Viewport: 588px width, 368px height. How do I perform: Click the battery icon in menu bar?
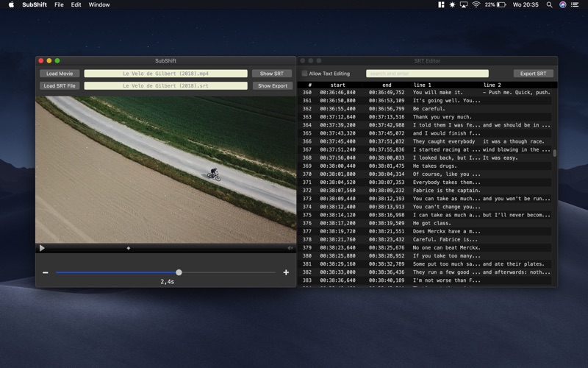(501, 4)
